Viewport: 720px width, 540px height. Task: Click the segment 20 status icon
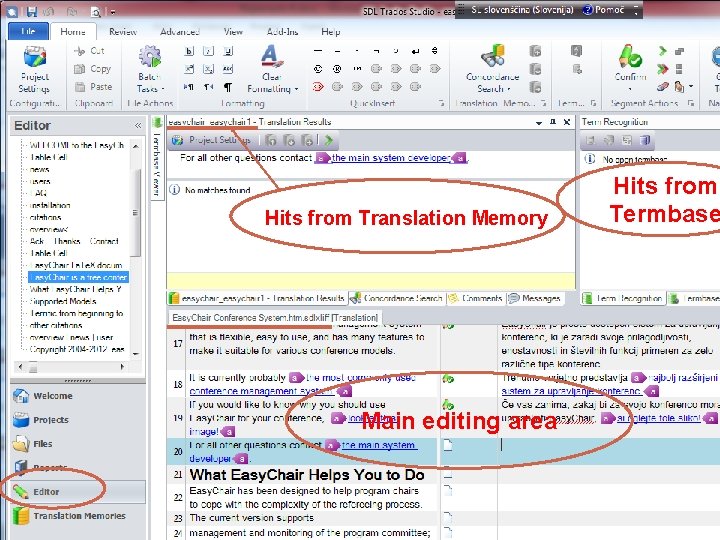tap(448, 444)
